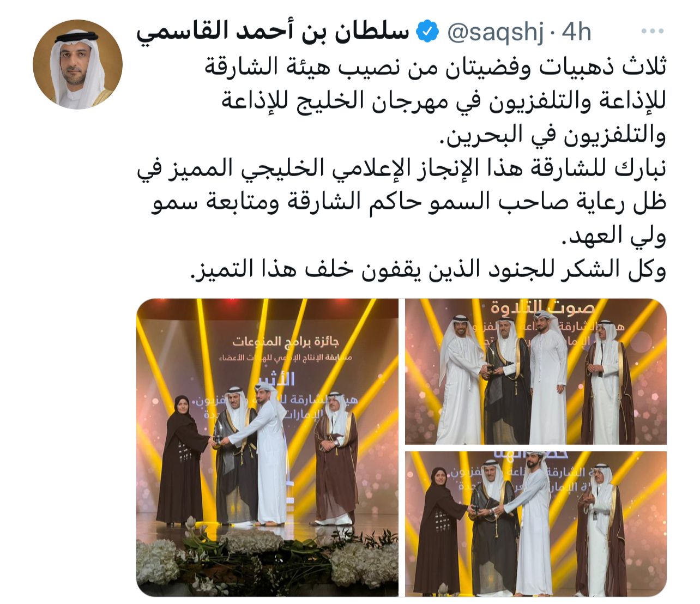Click the line starting ظل رعاية صاحب السمو

pyautogui.click(x=409, y=202)
